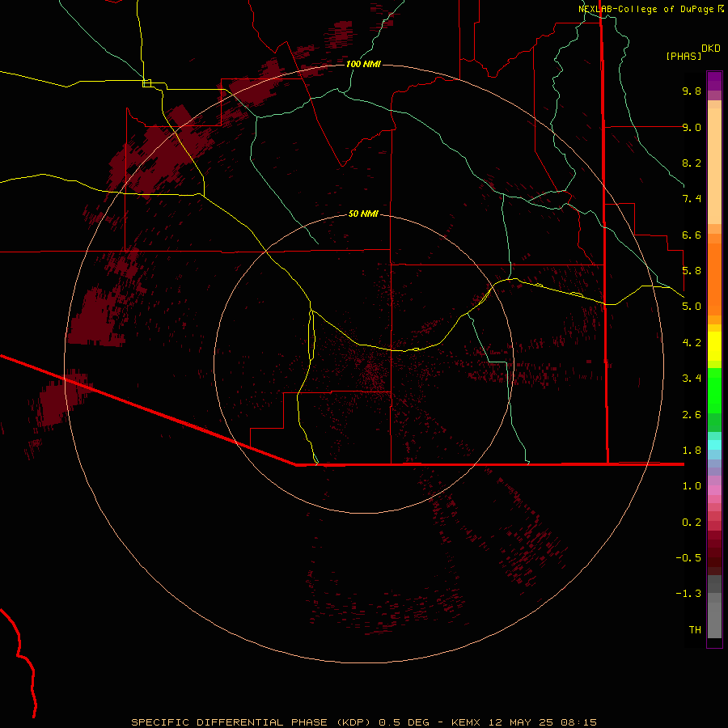
Task: Click the cyan segment of color bar
Action: click(x=714, y=445)
